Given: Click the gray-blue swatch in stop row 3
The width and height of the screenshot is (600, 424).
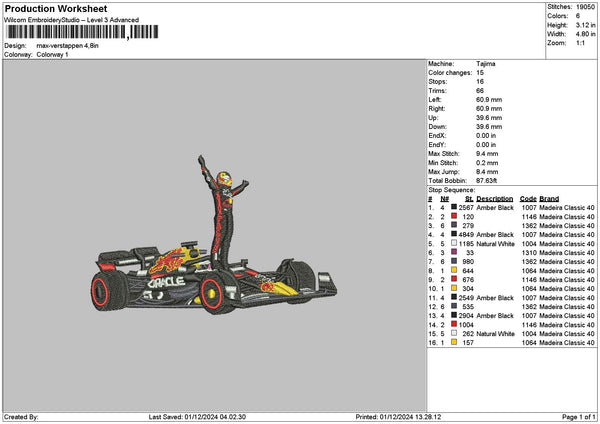Looking at the screenshot, I should coord(454,225).
